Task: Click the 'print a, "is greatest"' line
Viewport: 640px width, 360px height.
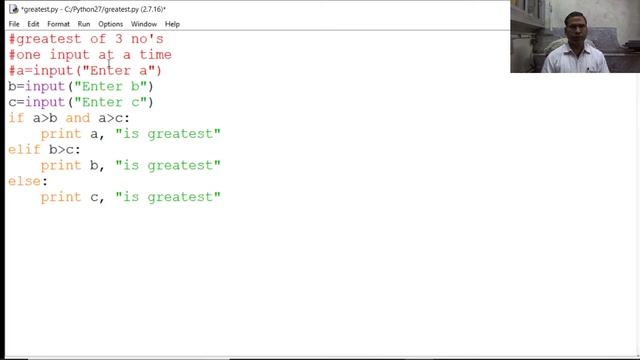Action: [x=131, y=134]
